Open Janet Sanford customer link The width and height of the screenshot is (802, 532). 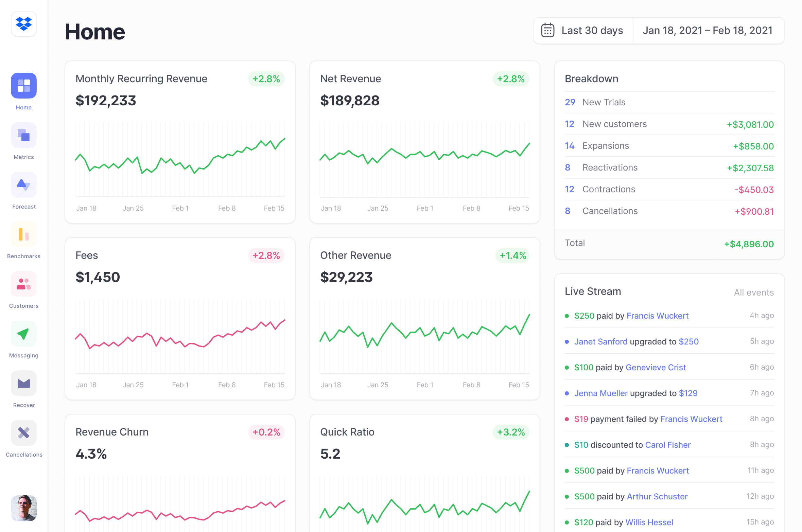tap(601, 341)
